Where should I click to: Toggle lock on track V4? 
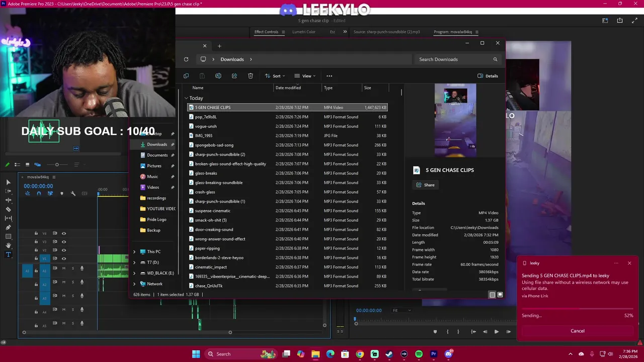click(36, 233)
